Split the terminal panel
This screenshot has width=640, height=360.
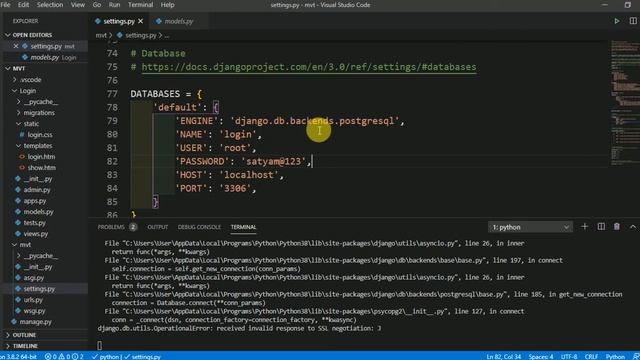point(601,227)
